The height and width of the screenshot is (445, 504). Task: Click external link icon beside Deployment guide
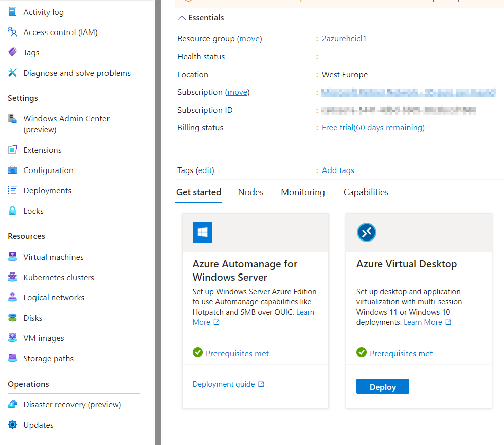pyautogui.click(x=261, y=384)
